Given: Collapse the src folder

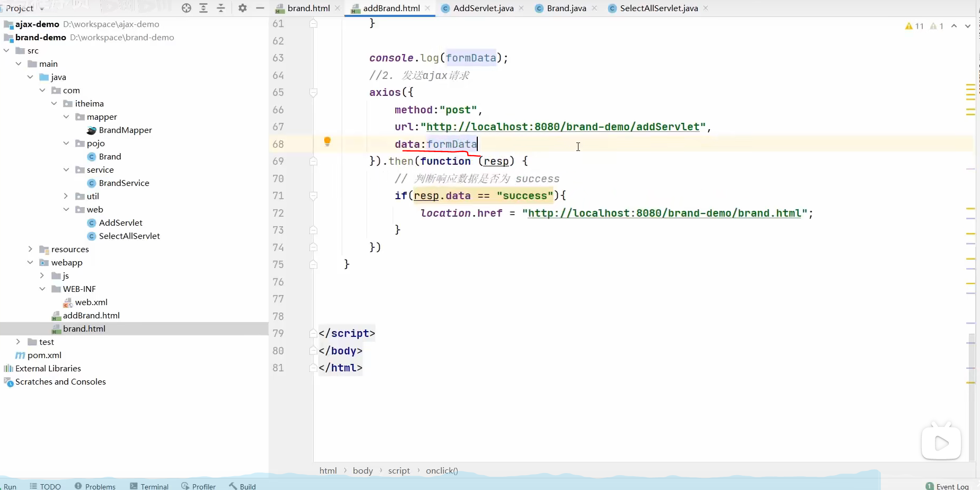Looking at the screenshot, I should [x=6, y=50].
